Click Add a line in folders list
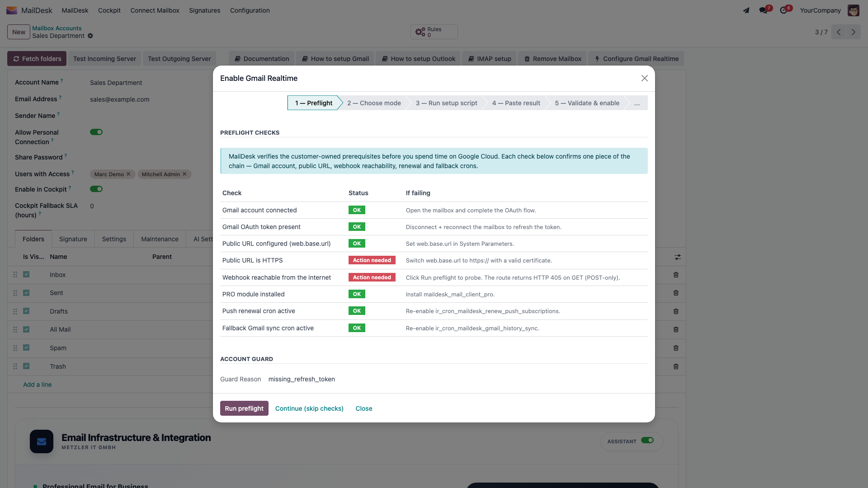 tap(38, 385)
